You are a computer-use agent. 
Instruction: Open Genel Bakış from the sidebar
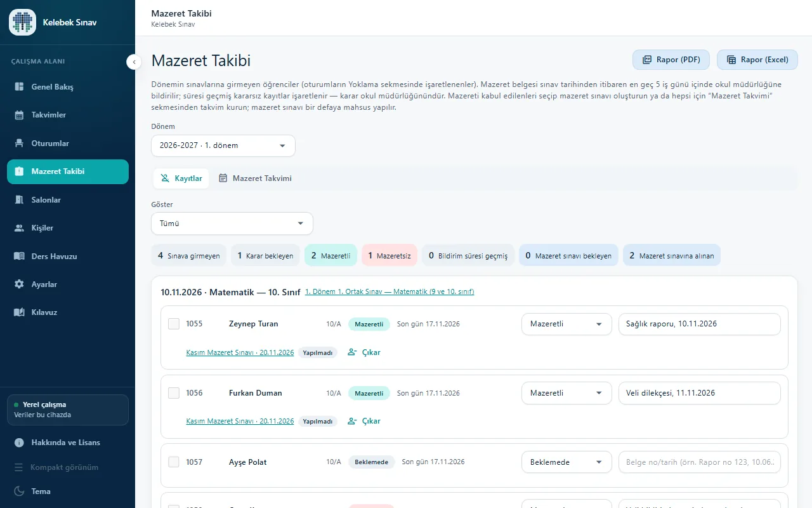(68, 87)
